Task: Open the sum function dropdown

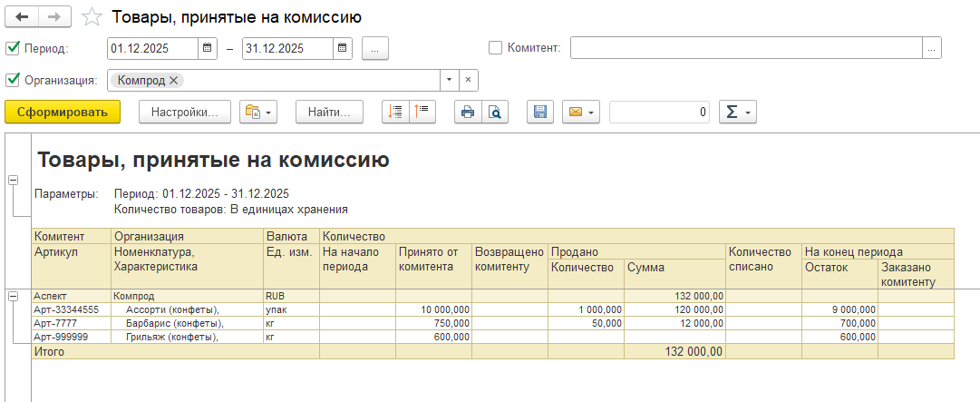Action: (737, 112)
